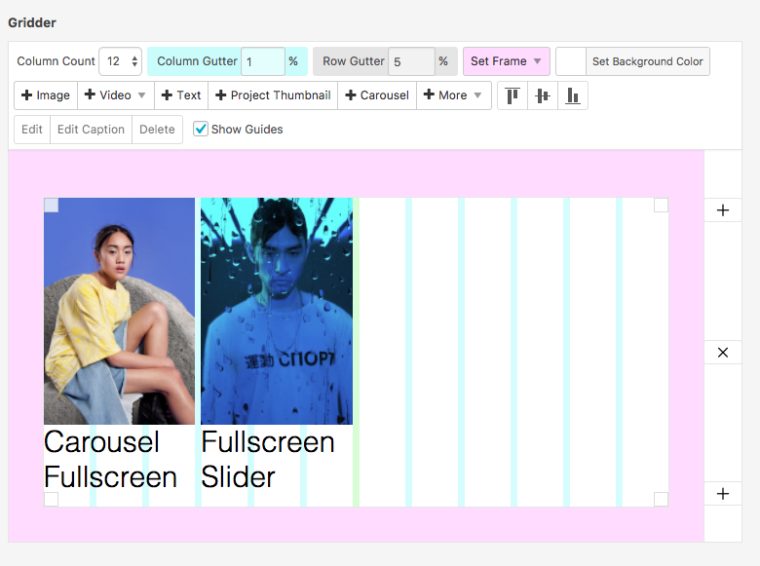
Task: Toggle the Show Guides checkbox
Action: (201, 129)
